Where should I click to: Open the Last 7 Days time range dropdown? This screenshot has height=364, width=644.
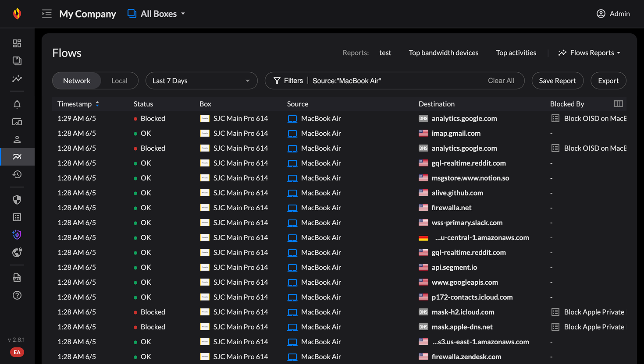pos(202,81)
